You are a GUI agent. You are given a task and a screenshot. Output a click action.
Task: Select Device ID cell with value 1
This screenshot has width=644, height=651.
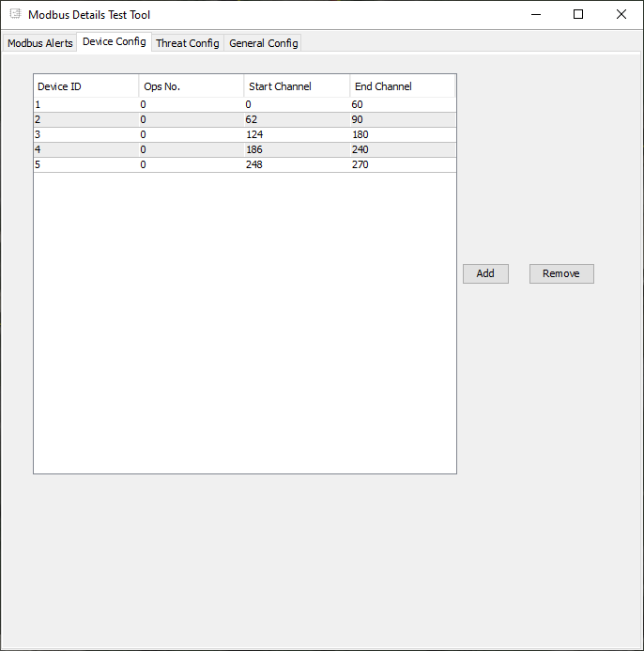pos(85,104)
